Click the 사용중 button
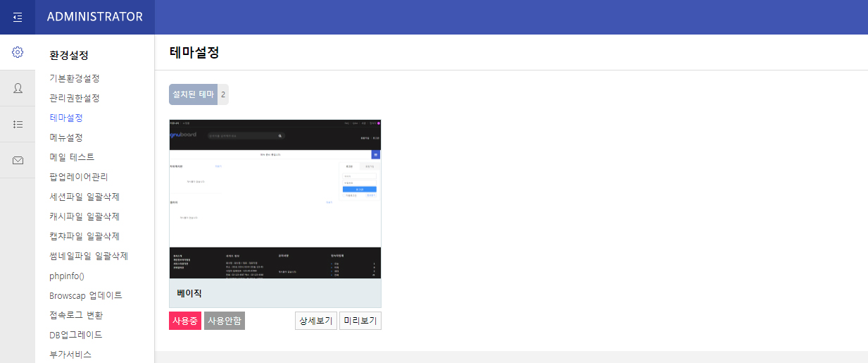 [185, 321]
